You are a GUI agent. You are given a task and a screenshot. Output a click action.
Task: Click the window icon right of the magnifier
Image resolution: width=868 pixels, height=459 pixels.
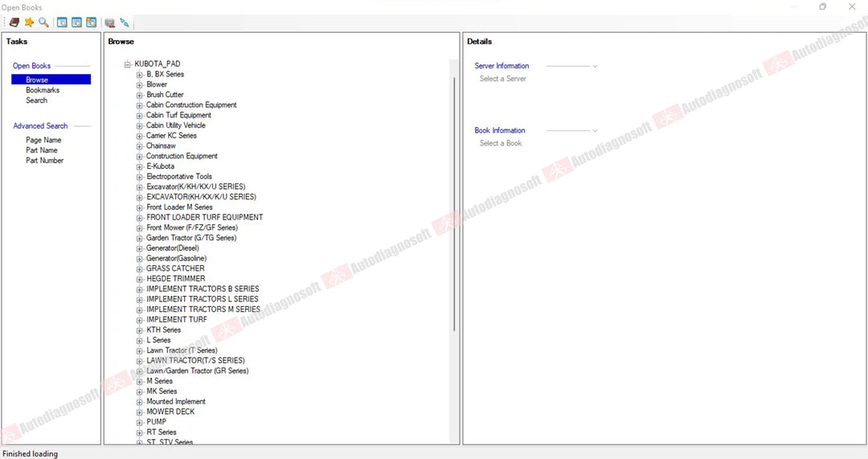point(62,23)
